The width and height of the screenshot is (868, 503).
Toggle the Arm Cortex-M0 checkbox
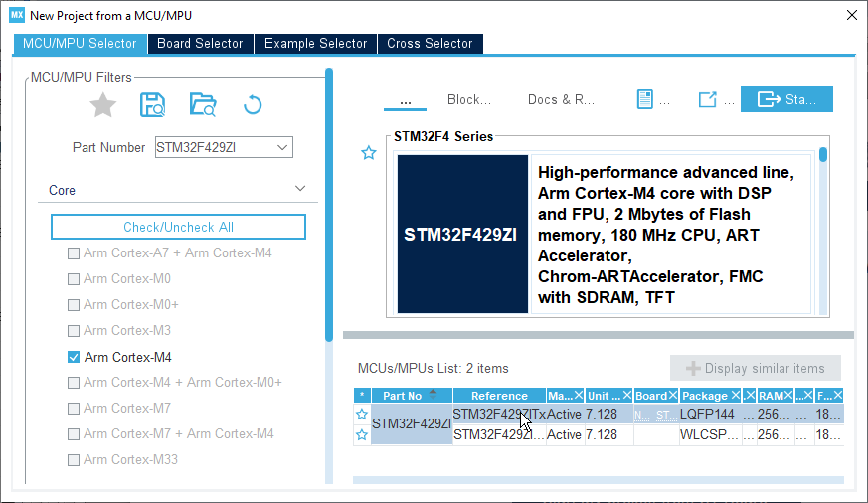(x=73, y=279)
